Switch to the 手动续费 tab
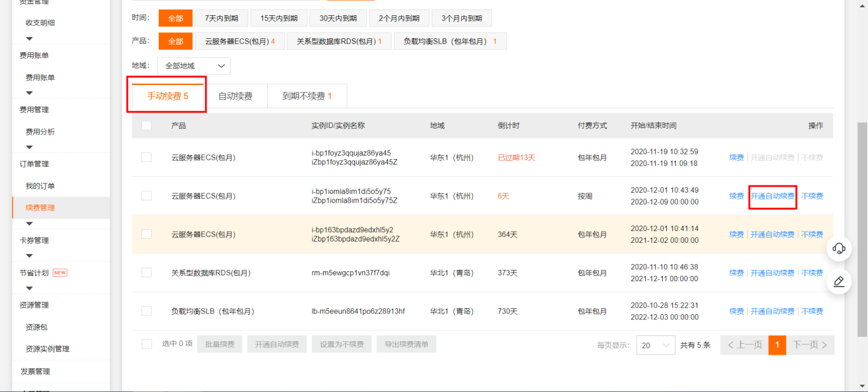Screen dimensions: 868x392 click(x=167, y=95)
